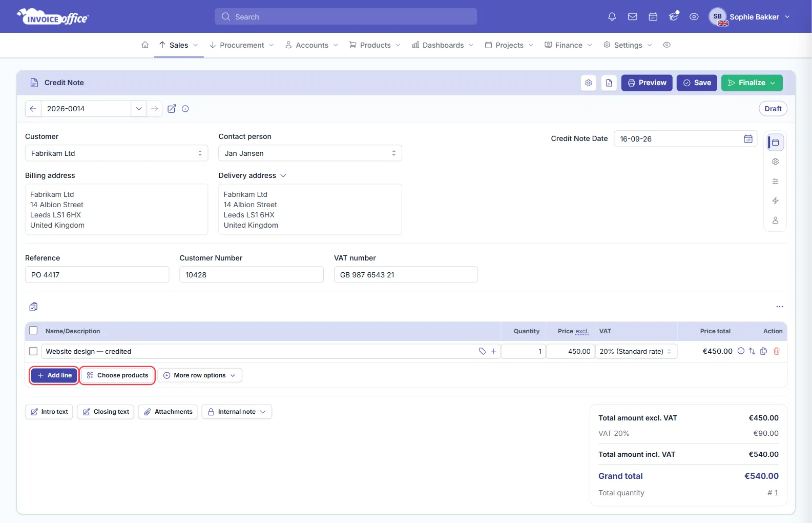Tick the select-all lines checkbox
This screenshot has height=523, width=812.
(x=33, y=331)
